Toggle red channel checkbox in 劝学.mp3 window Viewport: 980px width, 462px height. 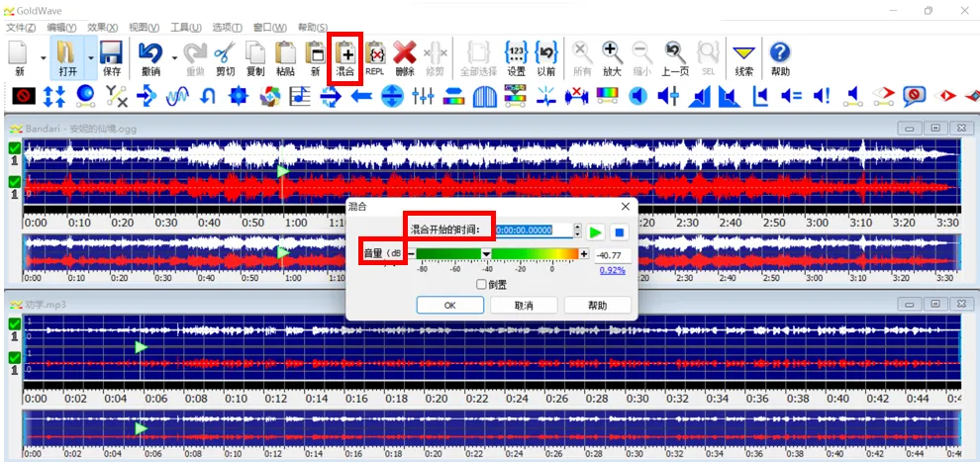[x=15, y=358]
